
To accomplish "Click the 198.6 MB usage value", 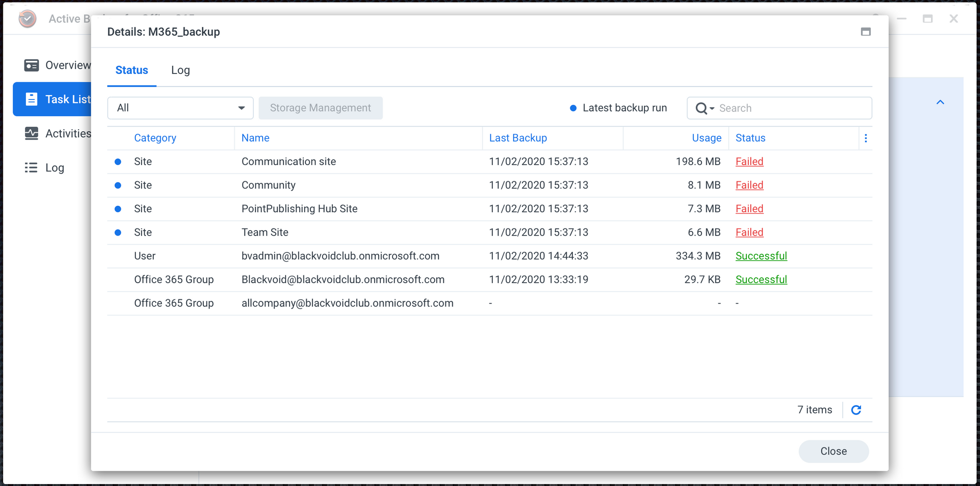I will point(698,162).
